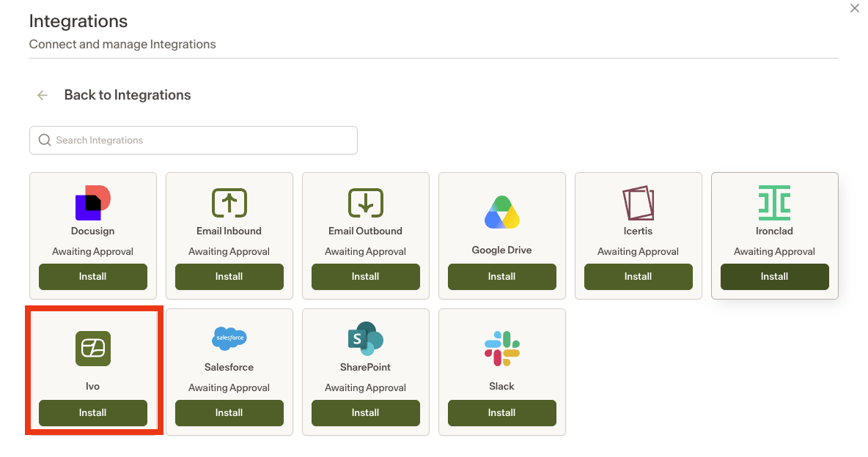Click the Ivo card title

coord(93,386)
